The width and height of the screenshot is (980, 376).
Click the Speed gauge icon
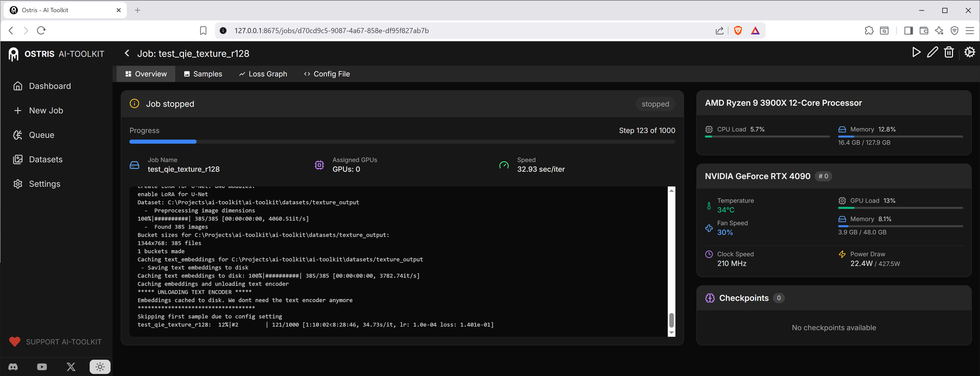point(504,165)
